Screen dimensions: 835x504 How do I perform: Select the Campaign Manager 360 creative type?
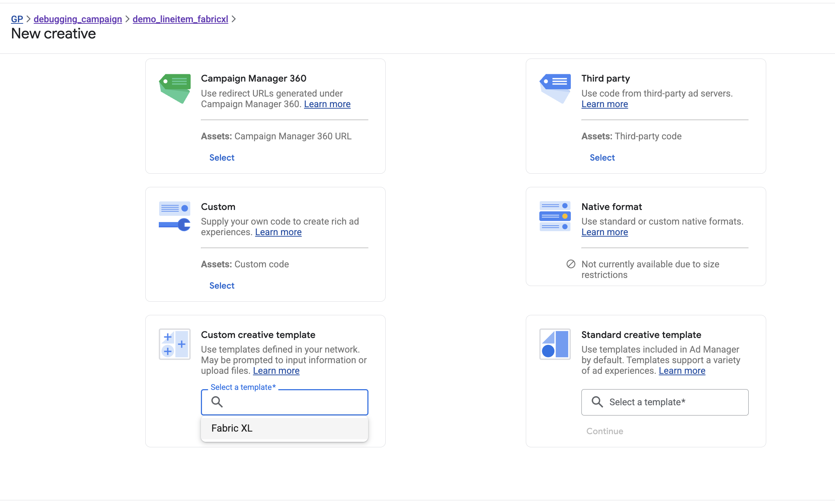point(222,158)
